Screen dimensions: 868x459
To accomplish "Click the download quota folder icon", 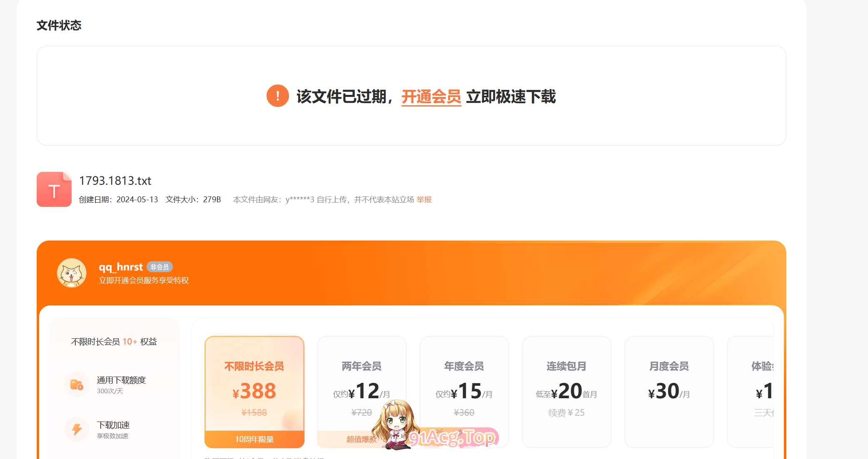I will [77, 385].
